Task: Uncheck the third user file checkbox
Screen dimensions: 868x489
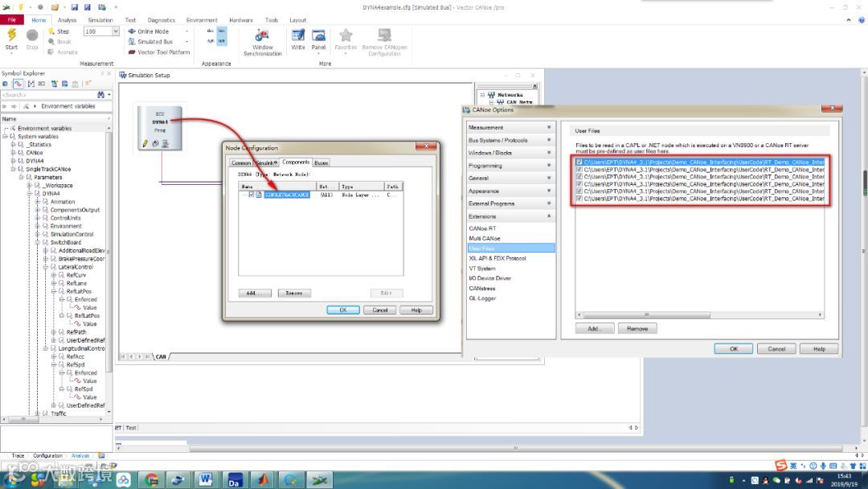Action: 579,177
